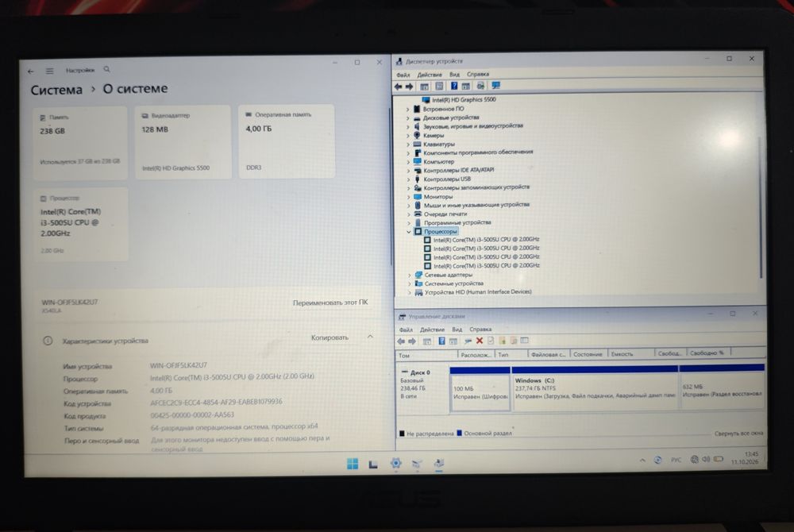
Task: Click red X delete icon in Disk Management
Action: tap(480, 341)
